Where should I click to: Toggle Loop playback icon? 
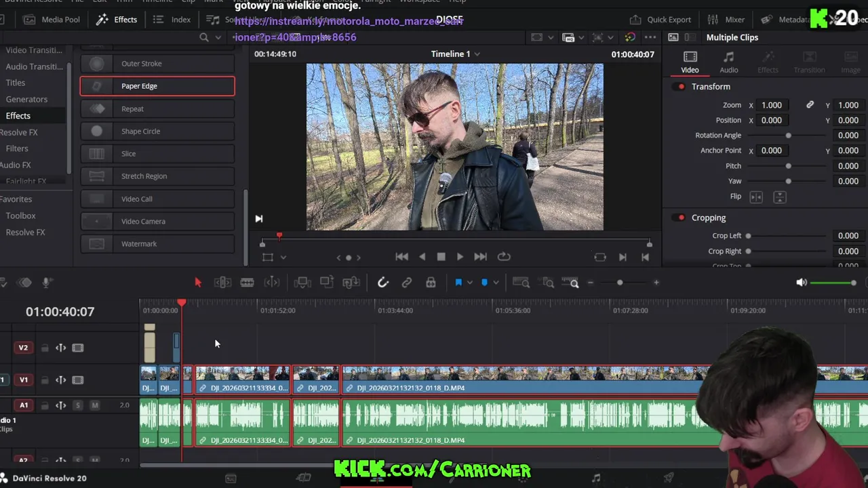coord(504,257)
